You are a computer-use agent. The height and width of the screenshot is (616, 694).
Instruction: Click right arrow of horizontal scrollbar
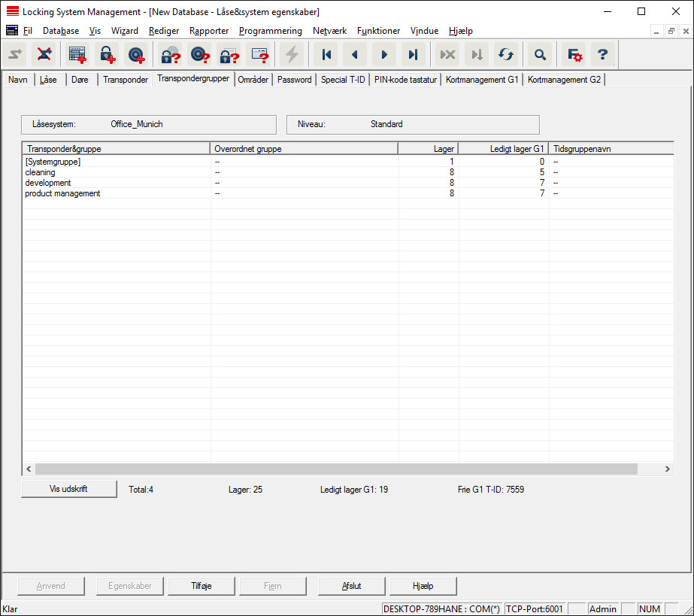(x=667, y=469)
